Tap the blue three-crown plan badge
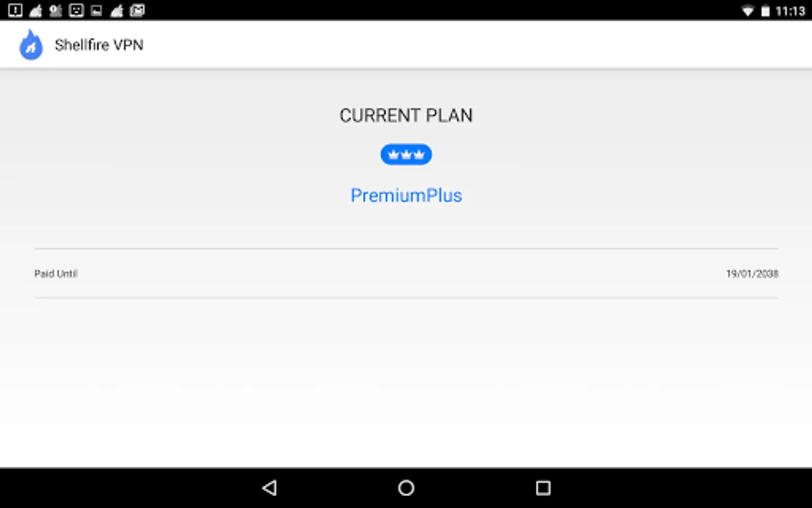 pos(406,155)
